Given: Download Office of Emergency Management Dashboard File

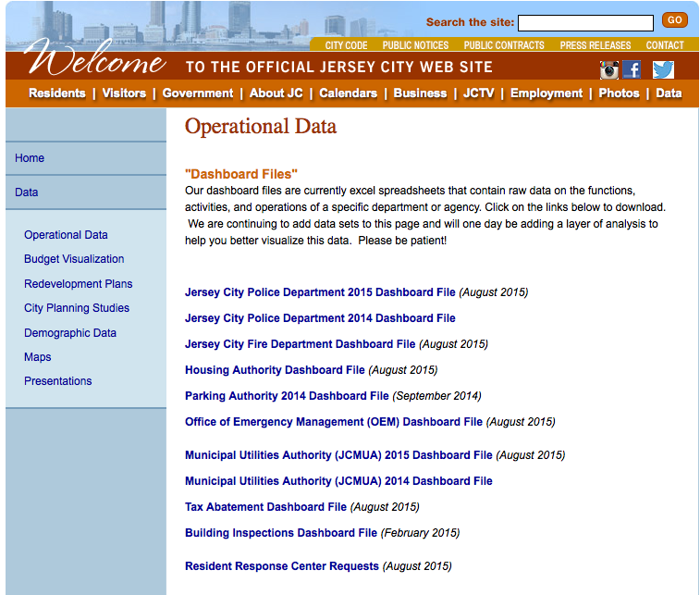Looking at the screenshot, I should coord(334,422).
